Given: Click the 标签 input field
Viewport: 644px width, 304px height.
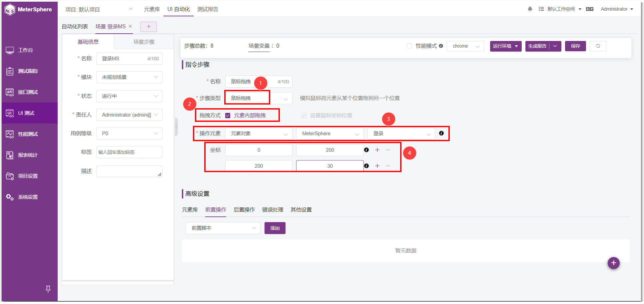Looking at the screenshot, I should click(129, 152).
